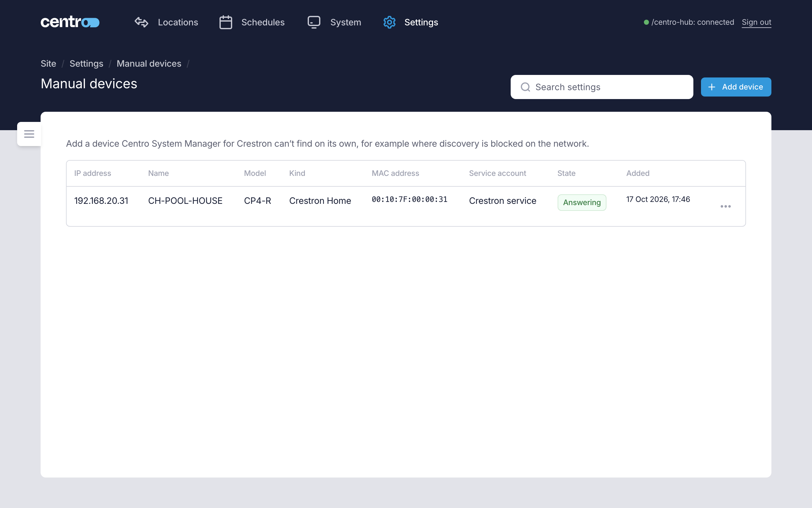The width and height of the screenshot is (812, 508).
Task: Click the Model column header
Action: tap(255, 173)
